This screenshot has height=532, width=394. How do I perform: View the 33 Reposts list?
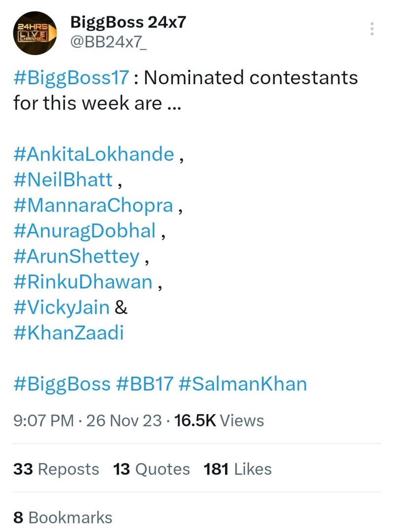(x=56, y=469)
